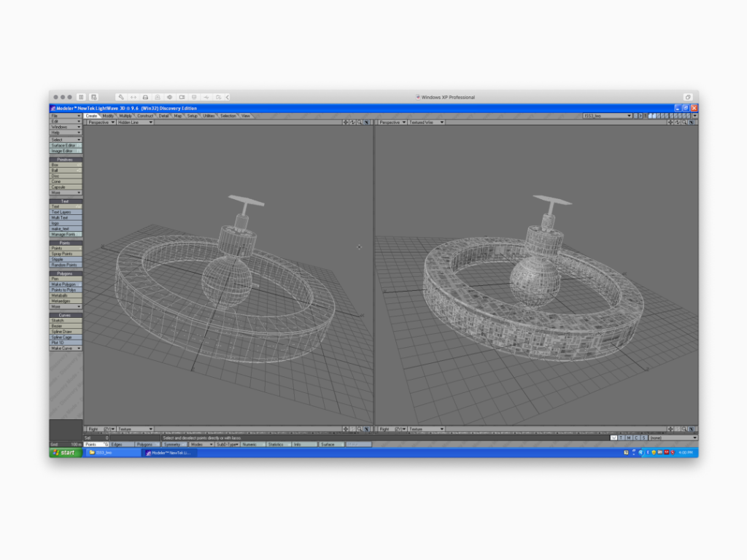Click the maximize icon in the Textured Wire viewport header

[692, 122]
